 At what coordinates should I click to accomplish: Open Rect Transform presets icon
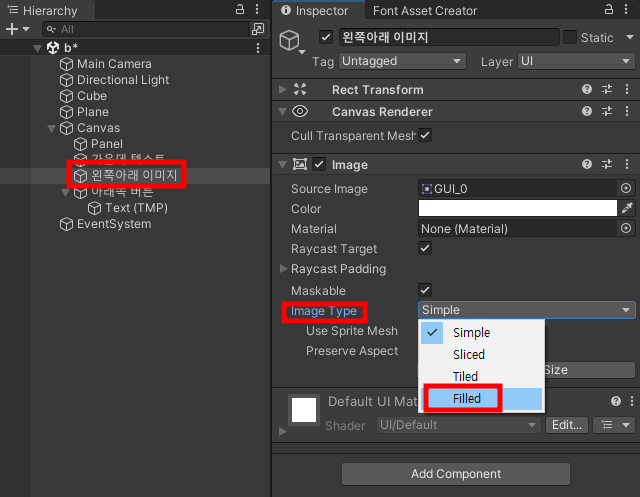pos(607,89)
